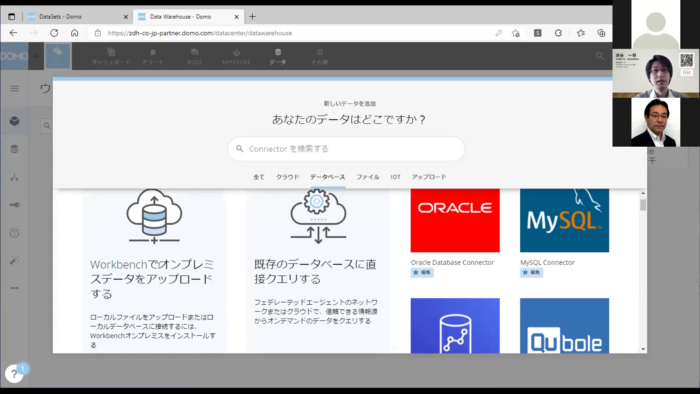Click the badge under MySQL Connector
Screen dimensions: 700x394
click(x=531, y=272)
